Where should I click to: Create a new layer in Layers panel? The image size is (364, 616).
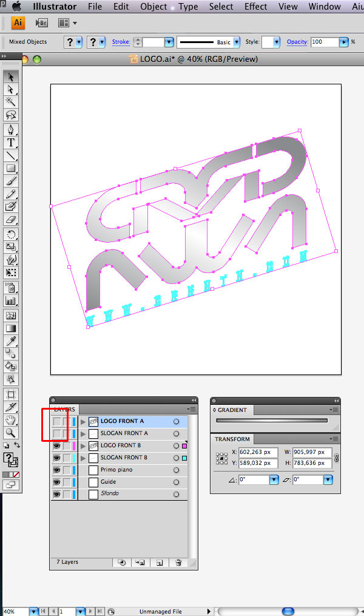160,563
